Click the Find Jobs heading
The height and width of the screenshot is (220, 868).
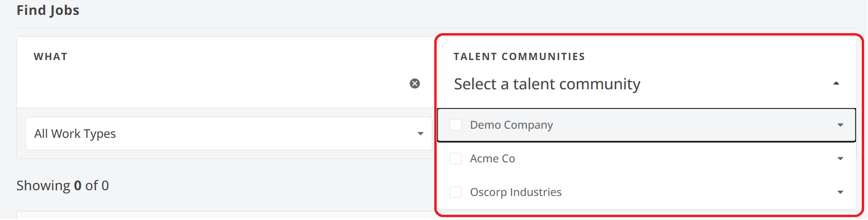[x=48, y=10]
